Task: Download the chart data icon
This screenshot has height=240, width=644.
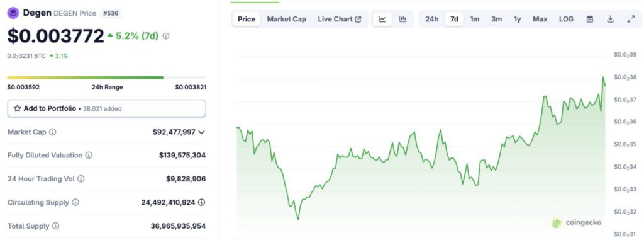Action: pyautogui.click(x=610, y=19)
